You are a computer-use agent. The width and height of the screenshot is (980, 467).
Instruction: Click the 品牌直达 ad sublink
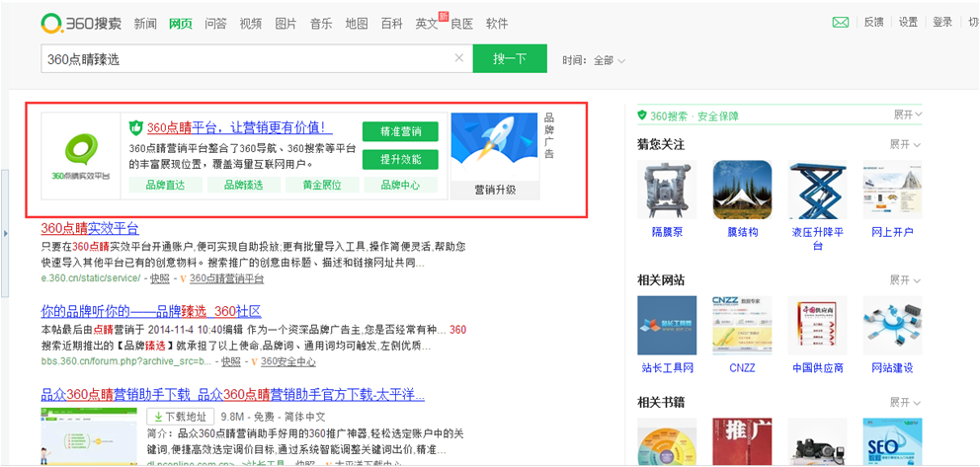point(166,185)
